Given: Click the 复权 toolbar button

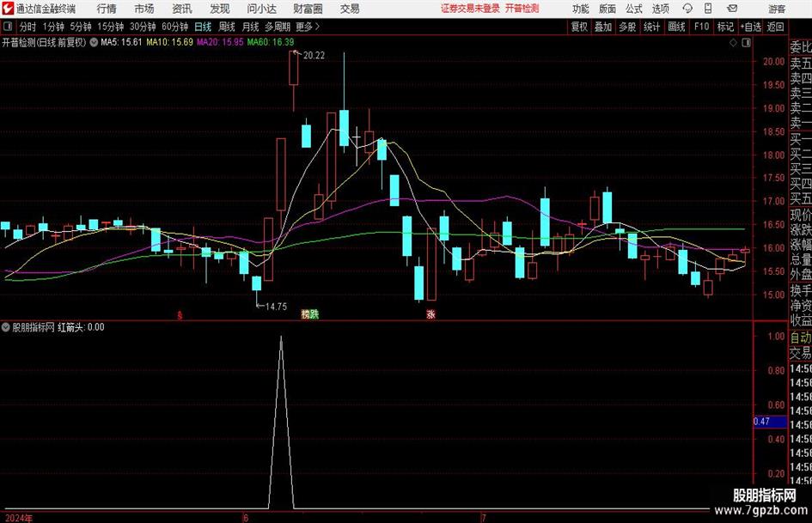Looking at the screenshot, I should pyautogui.click(x=579, y=27).
